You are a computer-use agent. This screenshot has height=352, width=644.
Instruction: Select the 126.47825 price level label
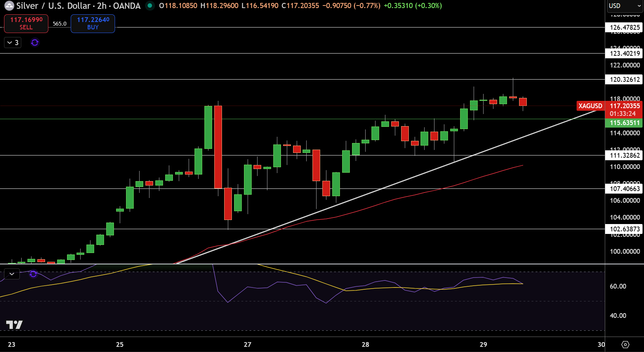click(x=624, y=27)
